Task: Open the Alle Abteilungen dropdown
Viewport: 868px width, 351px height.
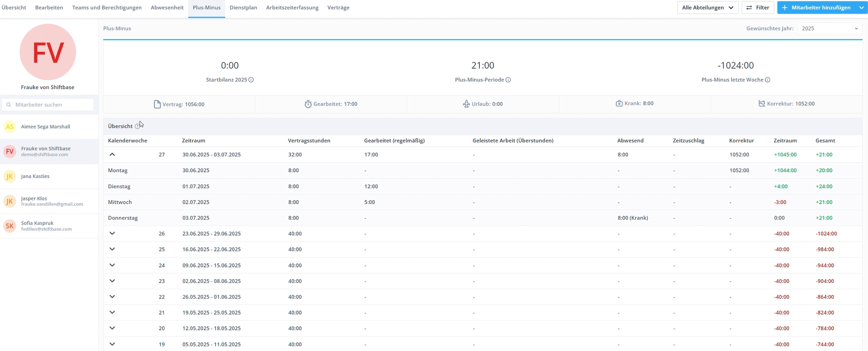Action: [x=707, y=8]
